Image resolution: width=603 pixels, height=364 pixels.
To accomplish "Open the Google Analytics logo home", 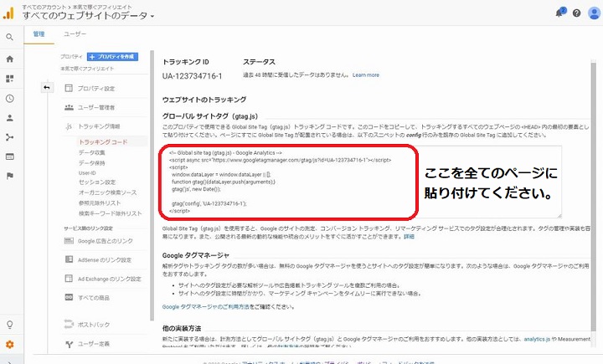I will point(8,13).
